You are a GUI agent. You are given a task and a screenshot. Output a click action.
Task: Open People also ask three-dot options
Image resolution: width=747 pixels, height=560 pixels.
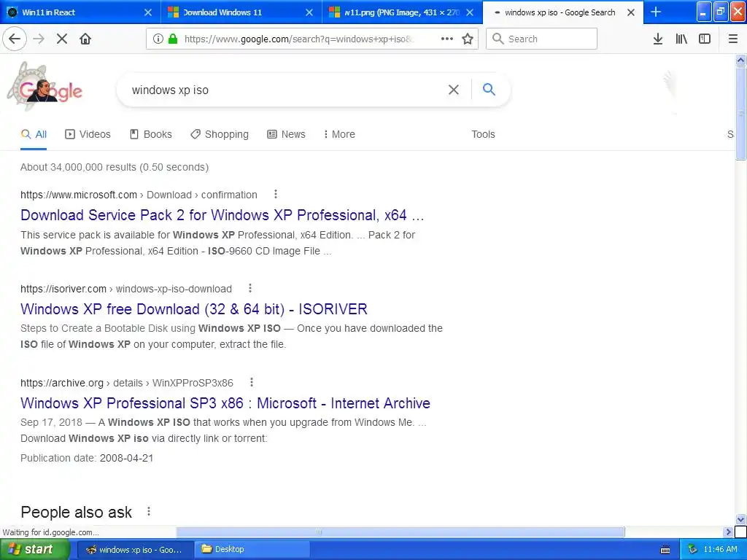[149, 511]
